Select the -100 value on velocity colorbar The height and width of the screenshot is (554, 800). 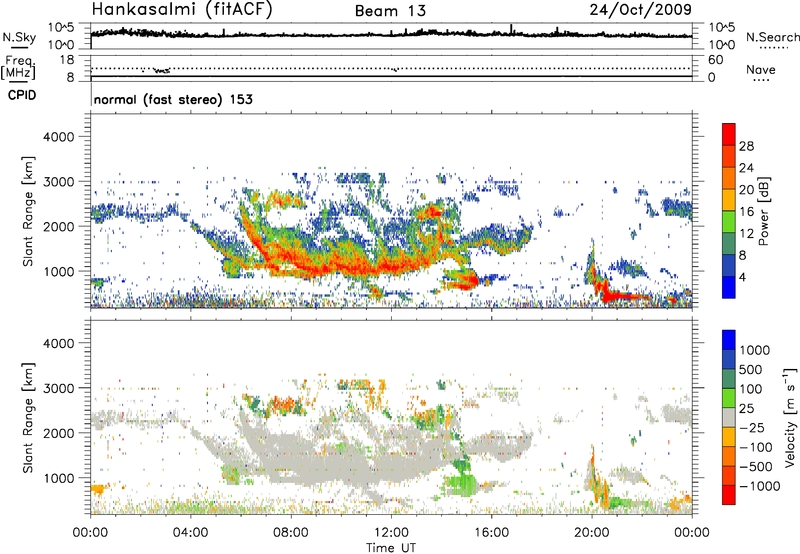coord(756,447)
